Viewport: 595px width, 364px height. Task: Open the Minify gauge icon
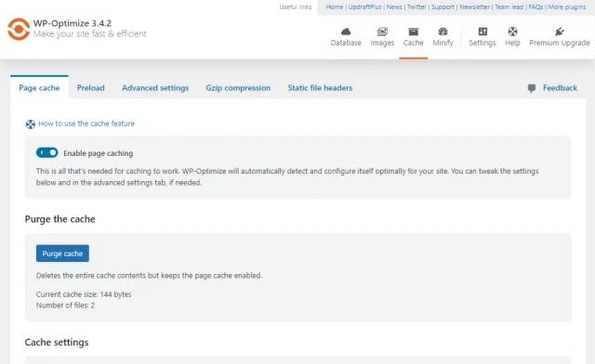pyautogui.click(x=443, y=32)
